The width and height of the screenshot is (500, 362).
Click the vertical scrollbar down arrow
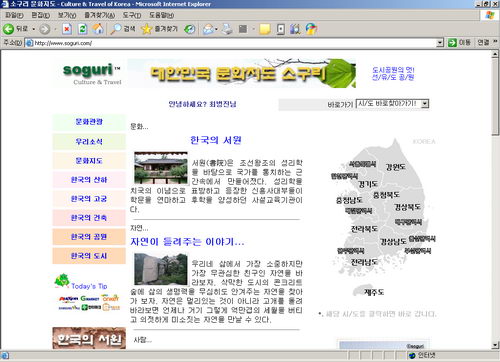click(495, 345)
